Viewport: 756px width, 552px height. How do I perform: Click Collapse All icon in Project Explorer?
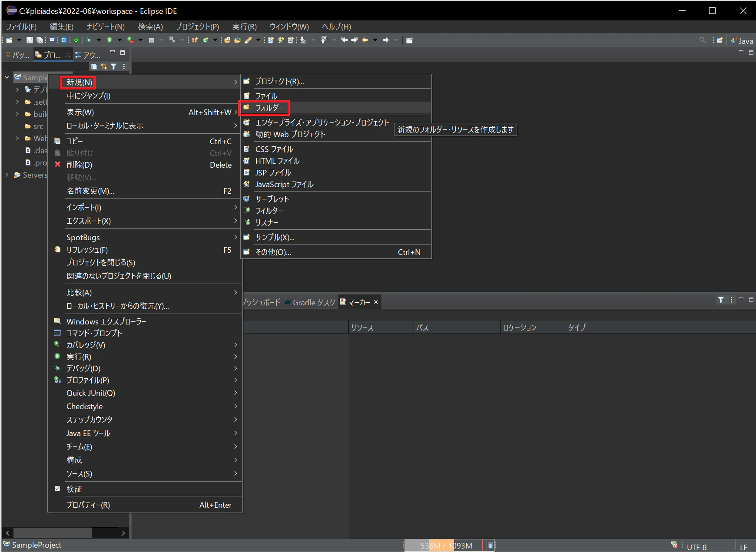(94, 66)
